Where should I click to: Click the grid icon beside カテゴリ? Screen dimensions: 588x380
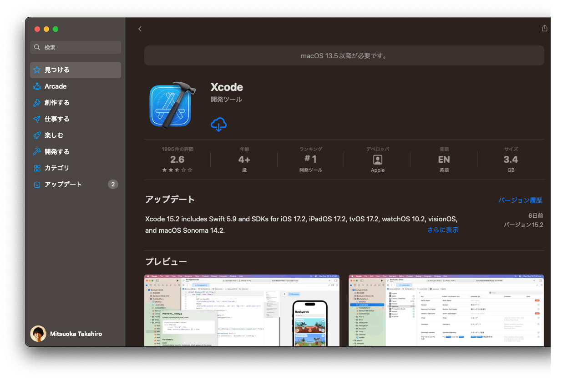point(37,168)
